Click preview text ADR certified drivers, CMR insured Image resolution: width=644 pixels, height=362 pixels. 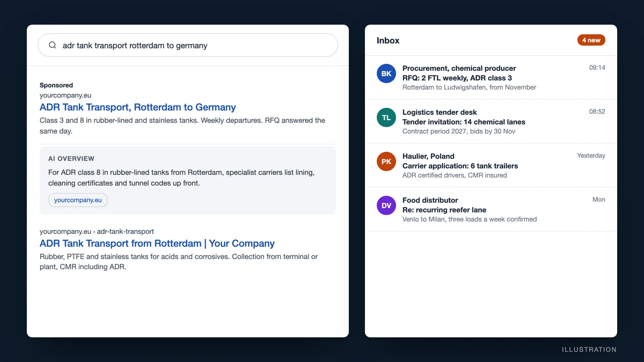[455, 175]
